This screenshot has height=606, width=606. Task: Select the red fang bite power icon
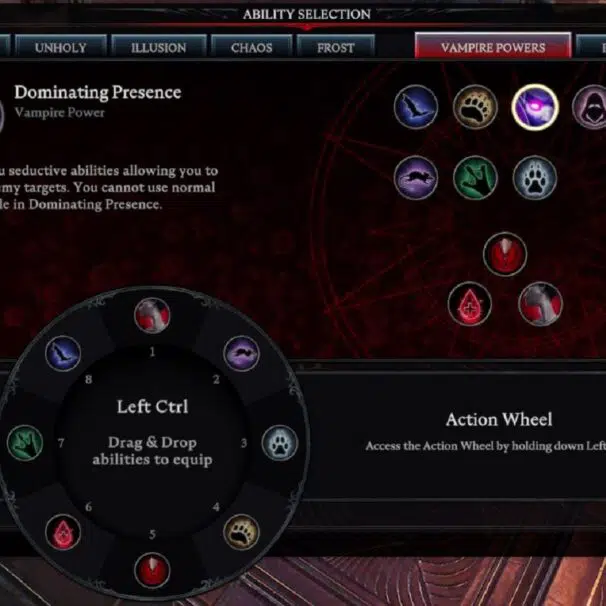click(x=505, y=254)
